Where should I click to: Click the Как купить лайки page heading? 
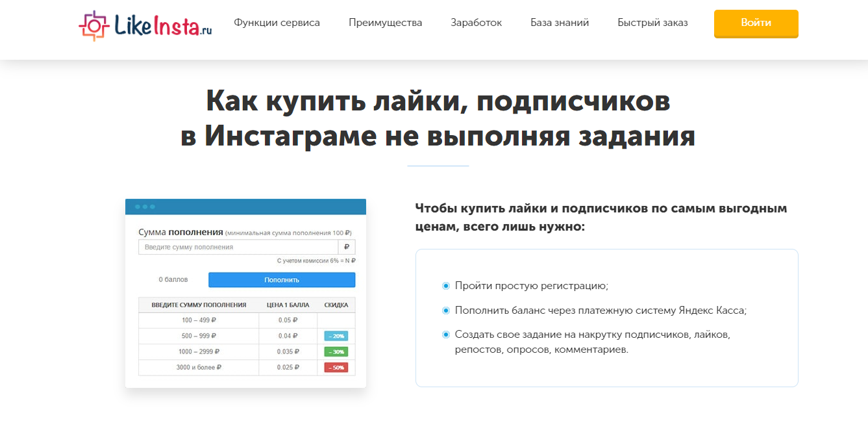pyautogui.click(x=438, y=118)
